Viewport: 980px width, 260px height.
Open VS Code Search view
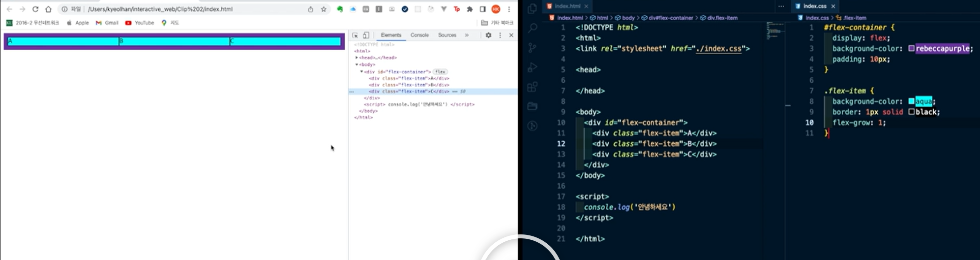coord(532,28)
